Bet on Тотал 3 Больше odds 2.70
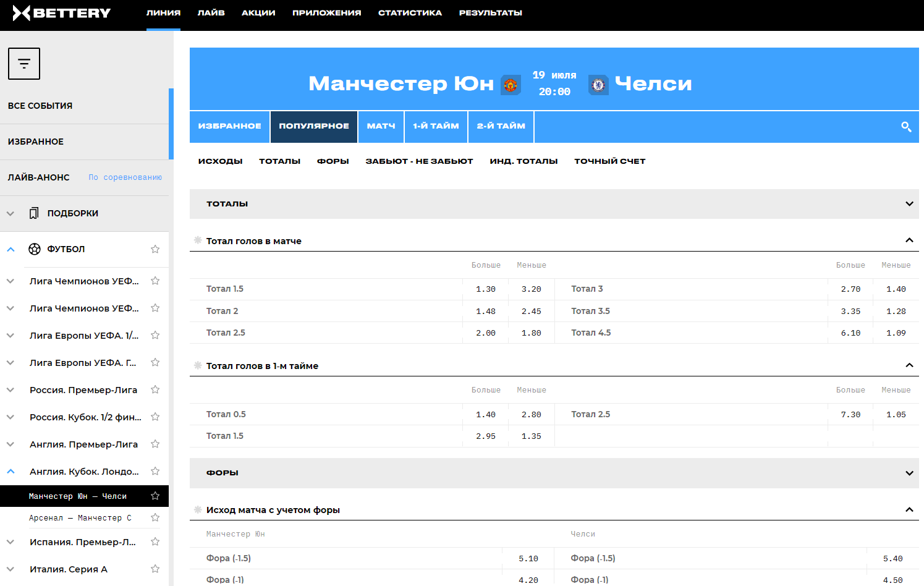 [x=850, y=289]
